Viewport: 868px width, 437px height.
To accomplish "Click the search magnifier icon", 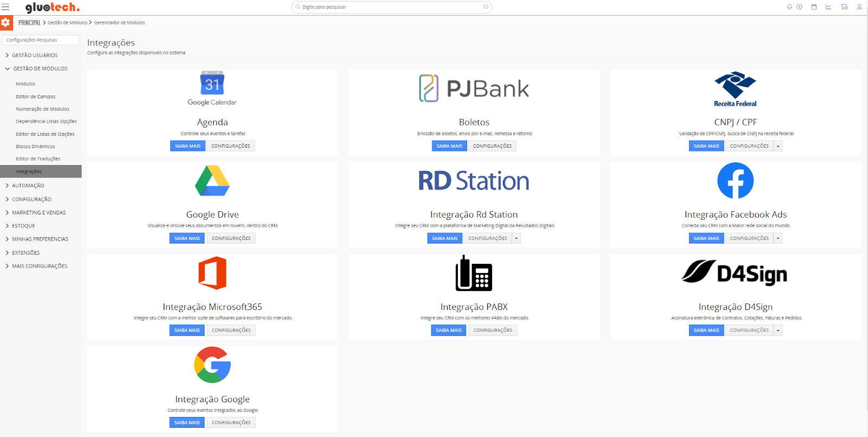I will [298, 7].
